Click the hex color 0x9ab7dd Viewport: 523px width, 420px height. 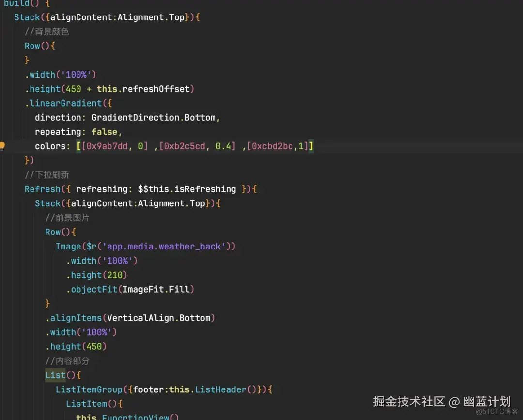click(x=107, y=146)
